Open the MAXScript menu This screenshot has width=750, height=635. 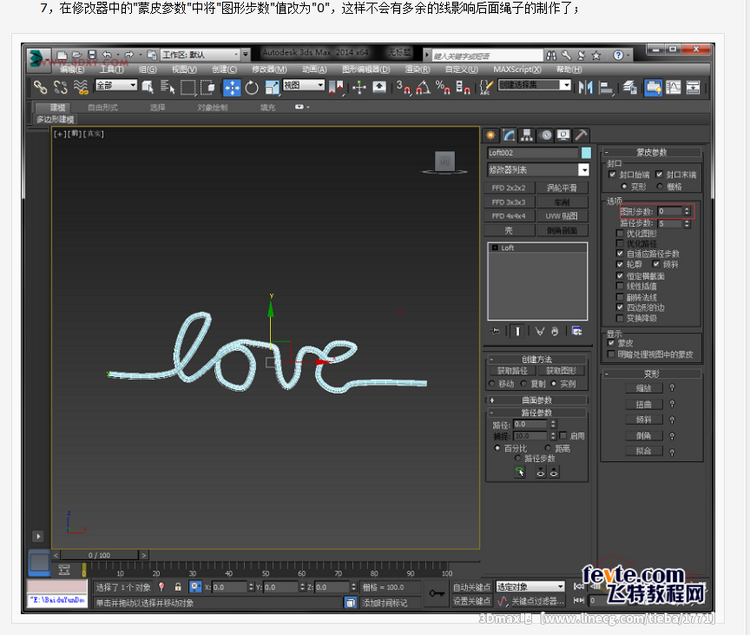517,69
